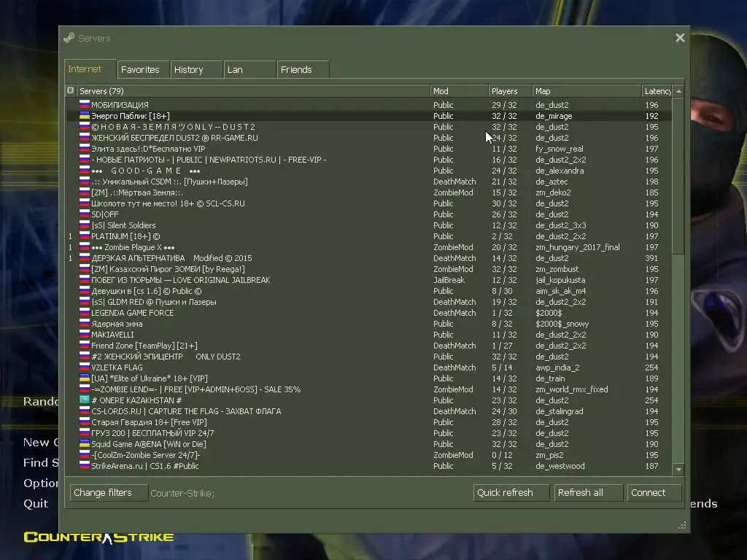Select #2 ЖЕНСКИЙ ЭПИЦЕНТР ONLY DUST2 server
The height and width of the screenshot is (560, 747).
tap(368, 357)
